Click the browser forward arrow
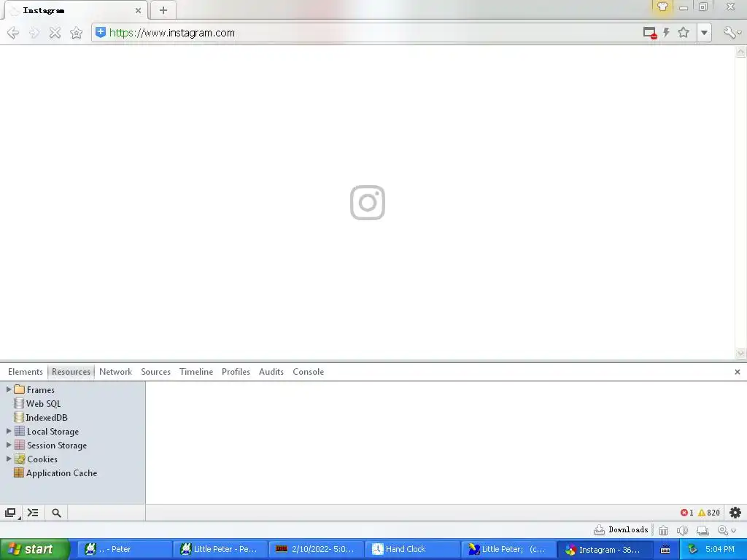The width and height of the screenshot is (747, 560). (x=34, y=33)
